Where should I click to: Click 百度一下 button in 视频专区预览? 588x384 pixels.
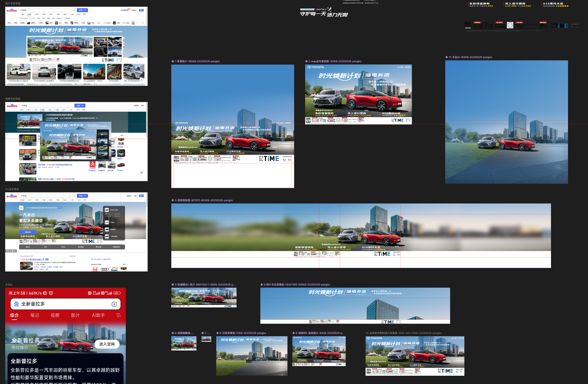tap(80, 106)
